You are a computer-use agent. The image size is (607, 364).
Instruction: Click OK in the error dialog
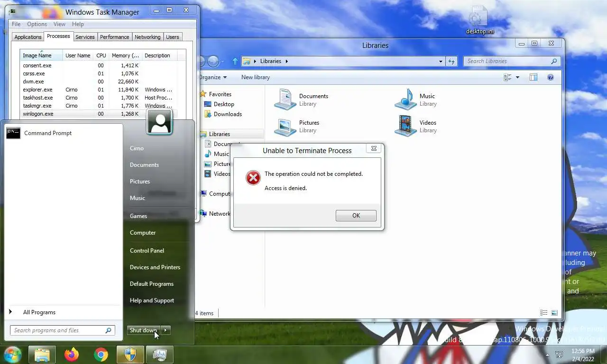click(x=356, y=216)
